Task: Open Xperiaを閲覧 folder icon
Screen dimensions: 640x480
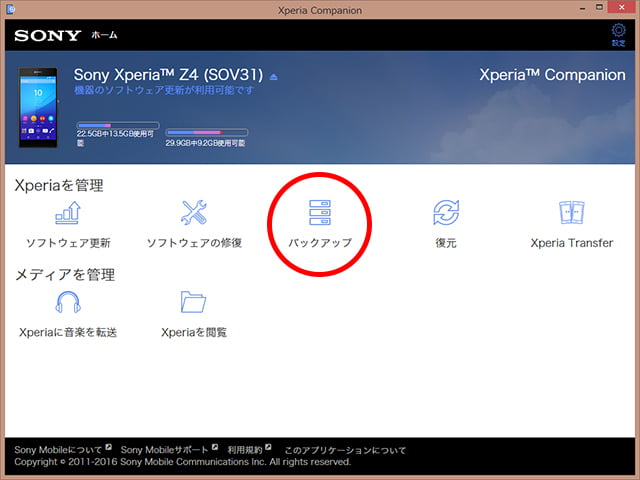Action: point(194,302)
